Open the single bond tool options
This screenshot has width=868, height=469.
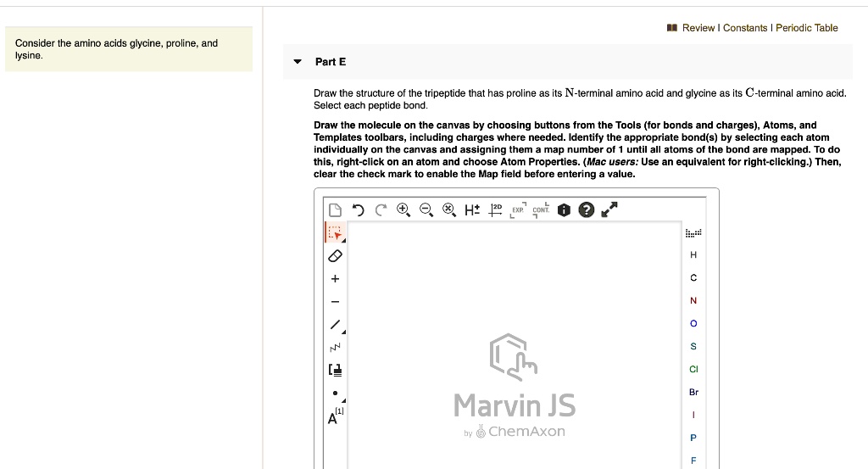(336, 324)
